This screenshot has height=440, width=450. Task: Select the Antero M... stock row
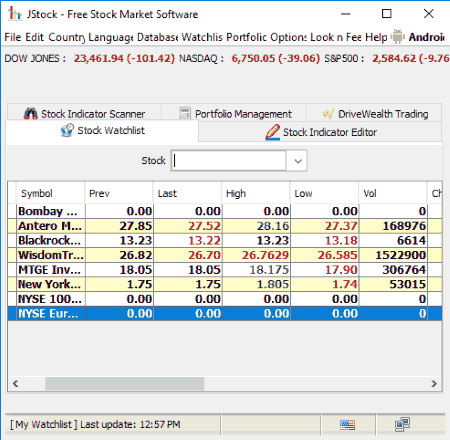(x=225, y=226)
